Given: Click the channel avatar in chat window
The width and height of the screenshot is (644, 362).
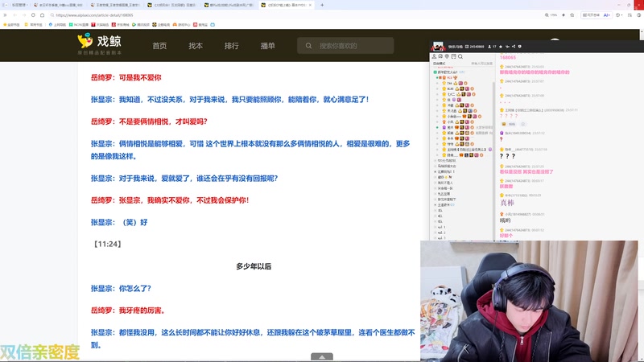Looking at the screenshot, I should (x=438, y=47).
